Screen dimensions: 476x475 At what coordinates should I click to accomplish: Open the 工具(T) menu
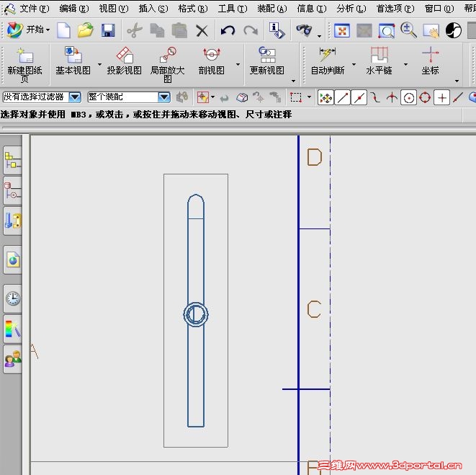233,9
